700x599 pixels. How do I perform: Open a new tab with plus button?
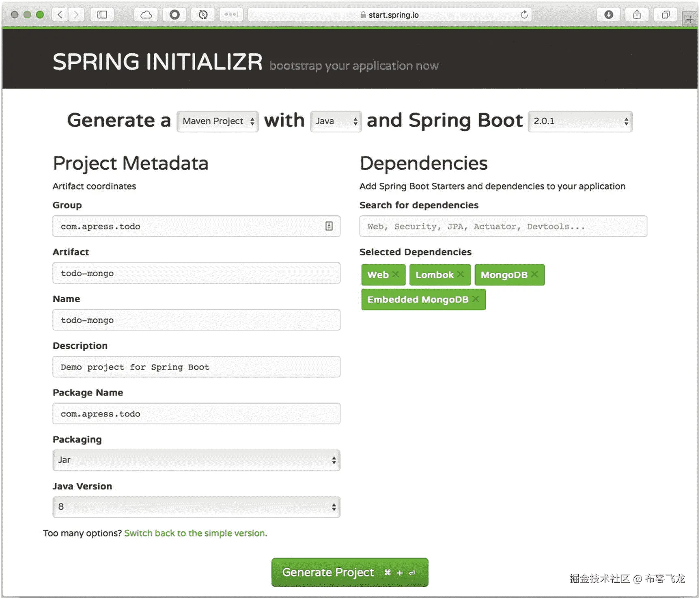pyautogui.click(x=689, y=19)
